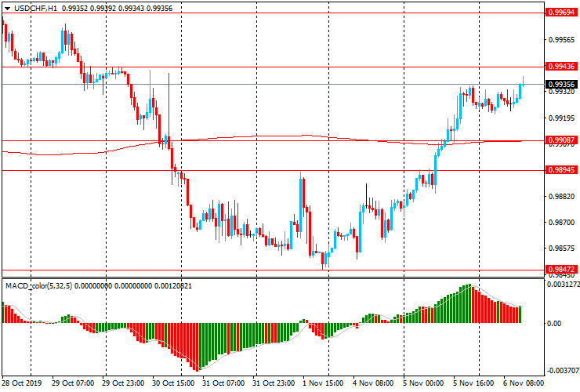Viewport: 580px width, 392px height.
Task: Click the 0.9956 value on price scale
Action: point(560,38)
